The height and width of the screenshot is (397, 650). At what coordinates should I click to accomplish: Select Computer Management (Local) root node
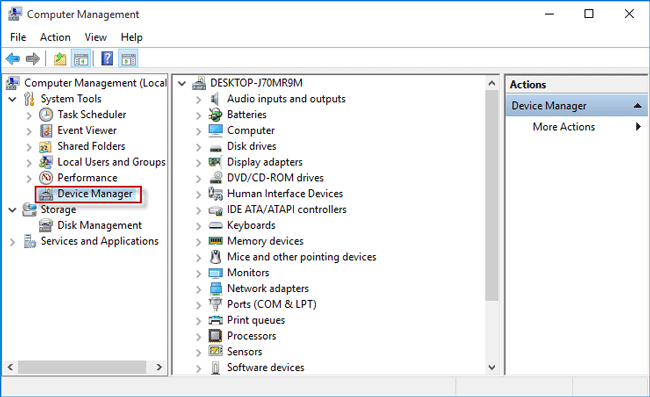pyautogui.click(x=95, y=83)
